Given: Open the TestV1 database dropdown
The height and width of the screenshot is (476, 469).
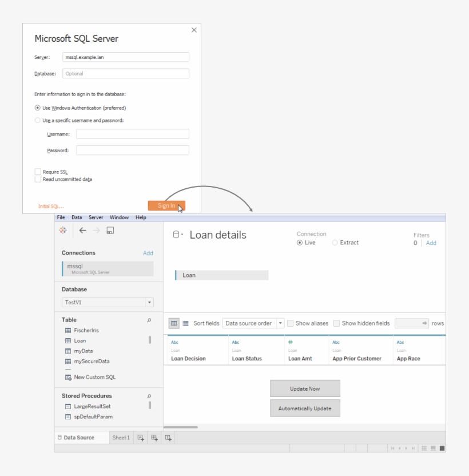Looking at the screenshot, I should (x=149, y=302).
